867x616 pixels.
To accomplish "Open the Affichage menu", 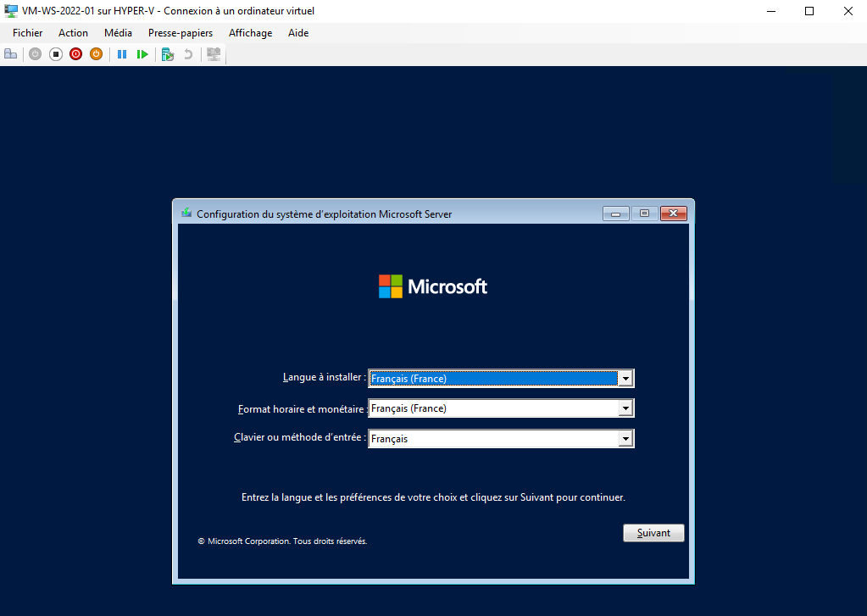I will point(250,33).
